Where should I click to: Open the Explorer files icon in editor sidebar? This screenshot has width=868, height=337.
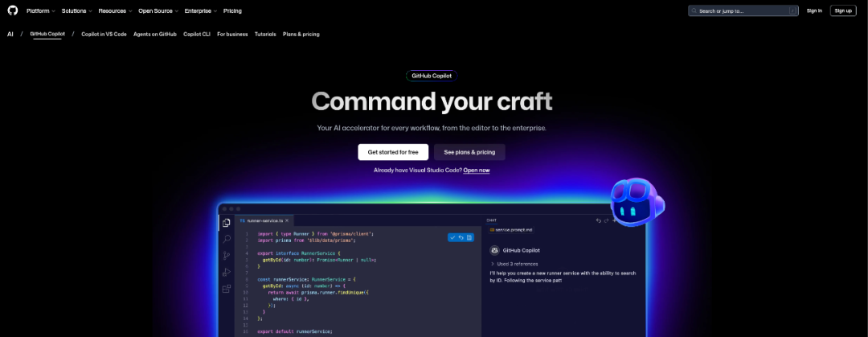(x=227, y=223)
